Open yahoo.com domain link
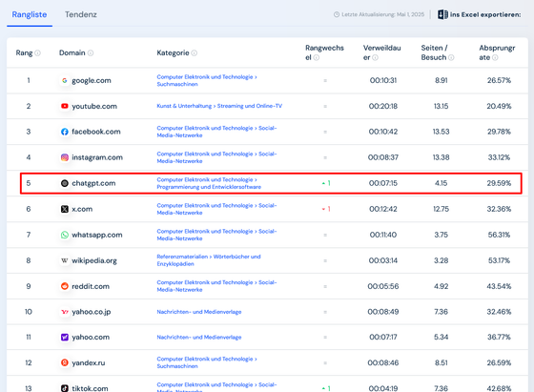The height and width of the screenshot is (392, 534). coord(91,338)
